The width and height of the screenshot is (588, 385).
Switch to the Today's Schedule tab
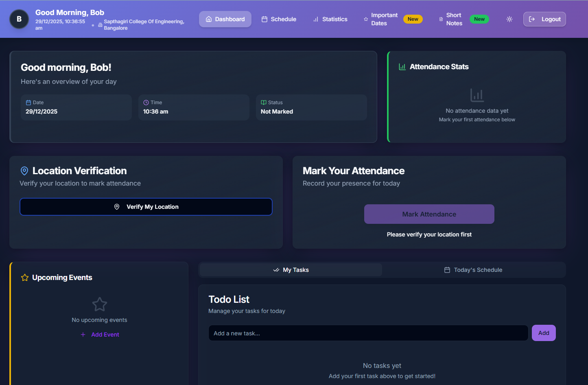pos(473,269)
